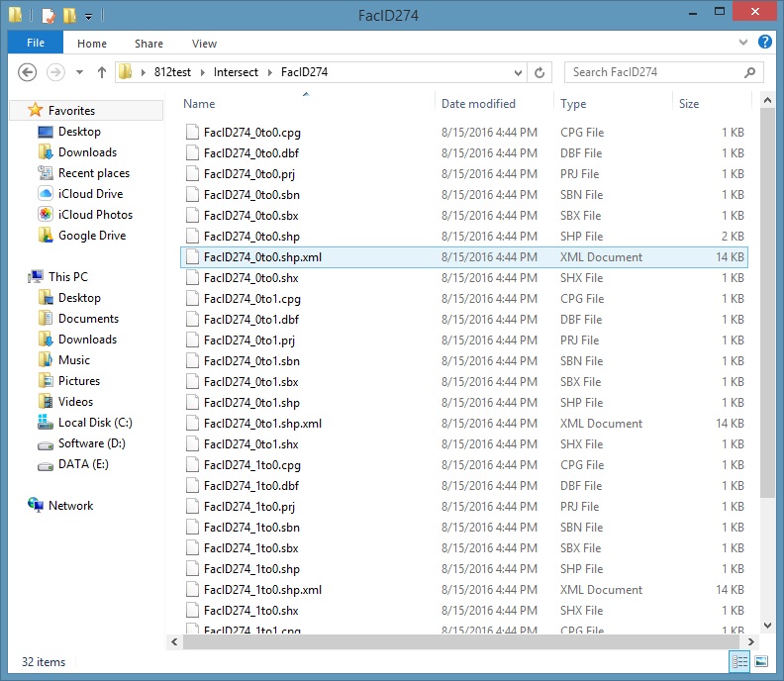Click the search magnifier icon
Image resolution: width=784 pixels, height=681 pixels.
click(x=749, y=72)
